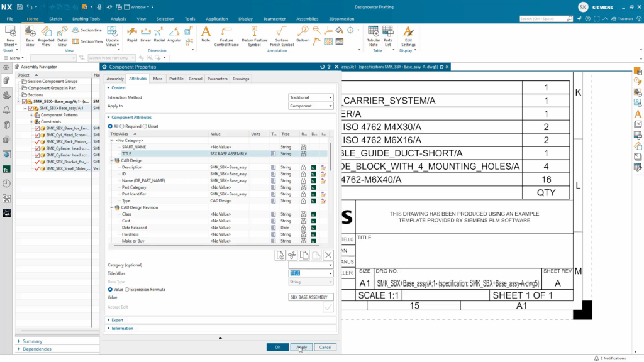Viewport: 644px width, 362px height.
Task: Click the OK button
Action: click(277, 347)
